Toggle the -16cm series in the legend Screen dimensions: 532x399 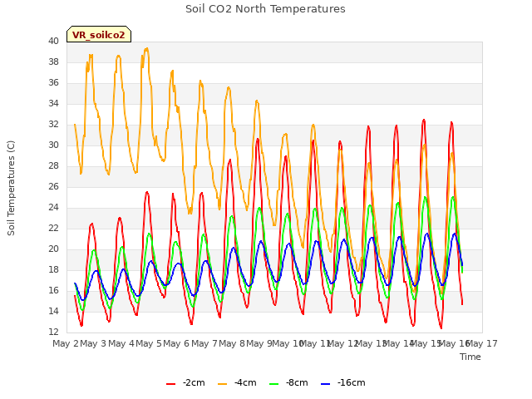pos(343,382)
